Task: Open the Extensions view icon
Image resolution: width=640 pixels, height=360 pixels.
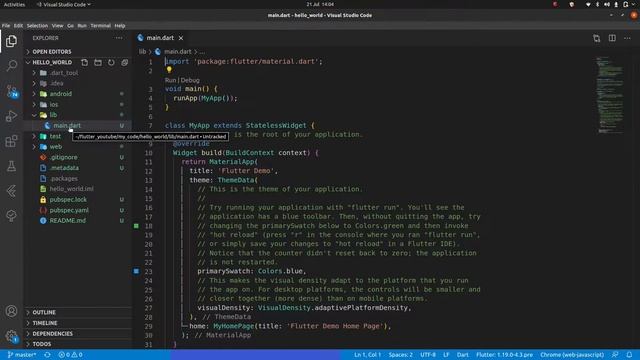Action: pyautogui.click(x=11, y=141)
